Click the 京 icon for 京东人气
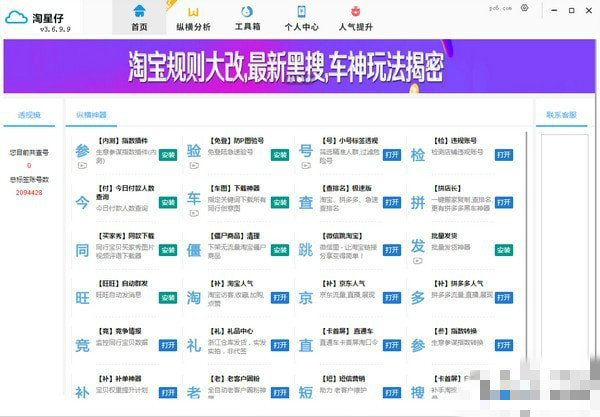 [306, 298]
